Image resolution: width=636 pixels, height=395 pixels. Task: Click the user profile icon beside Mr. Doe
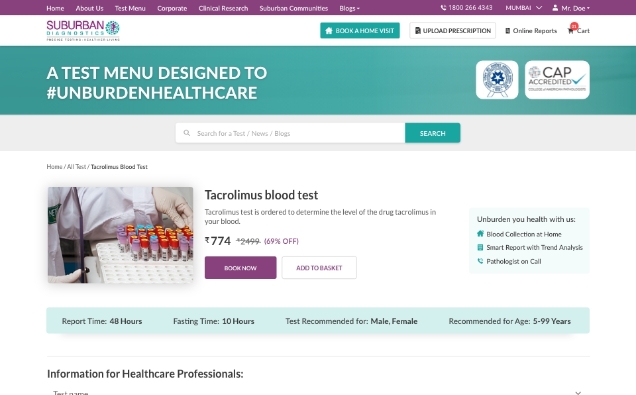(x=555, y=8)
